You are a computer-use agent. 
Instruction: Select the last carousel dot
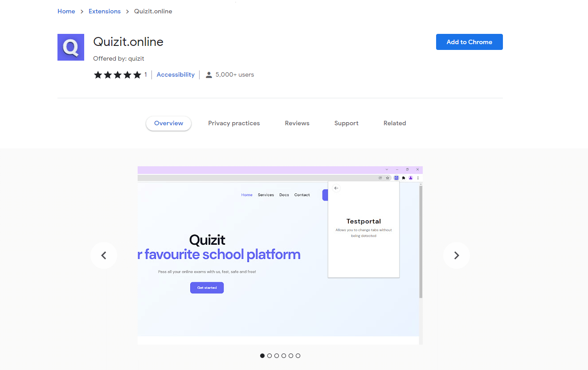[x=298, y=356]
